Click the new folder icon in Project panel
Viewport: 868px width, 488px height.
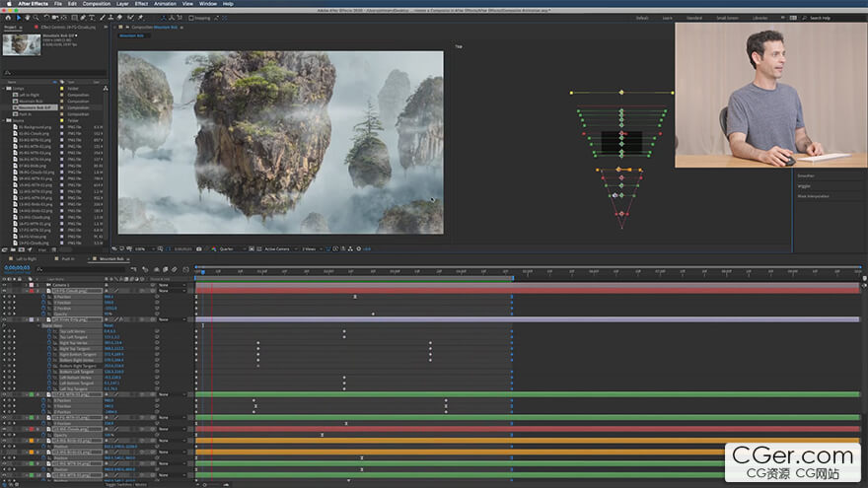pos(13,249)
